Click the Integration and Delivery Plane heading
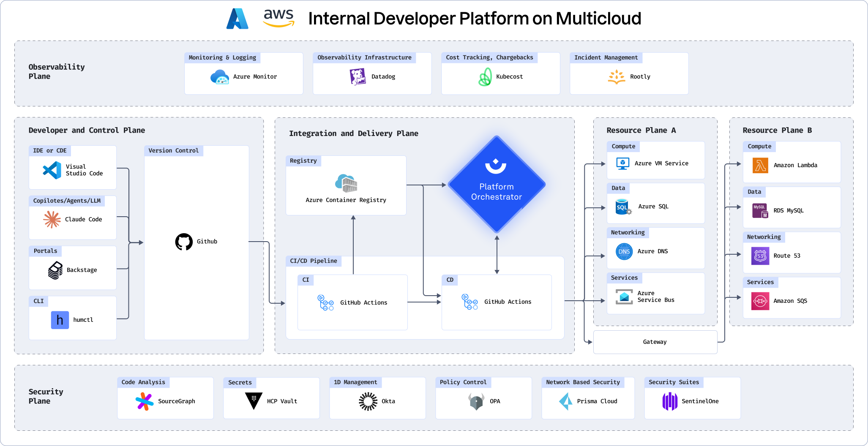 [354, 133]
